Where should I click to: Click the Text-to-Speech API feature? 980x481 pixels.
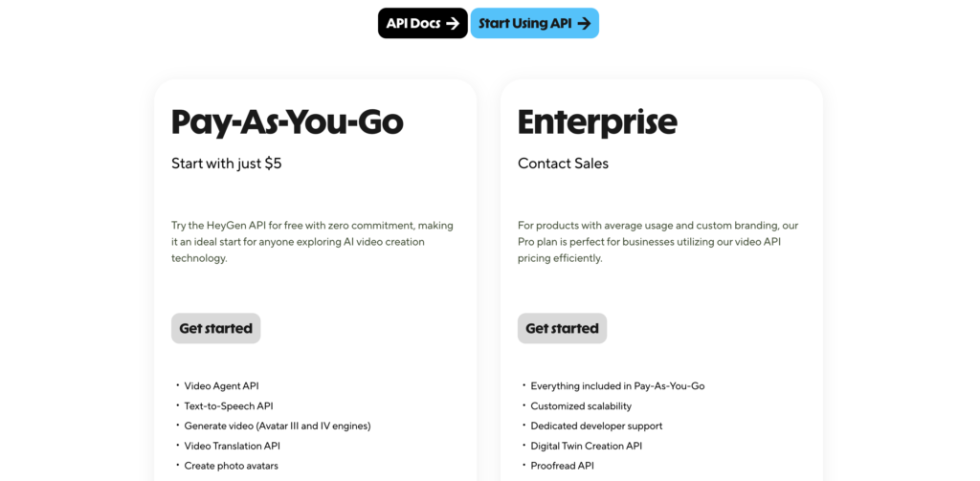point(229,406)
